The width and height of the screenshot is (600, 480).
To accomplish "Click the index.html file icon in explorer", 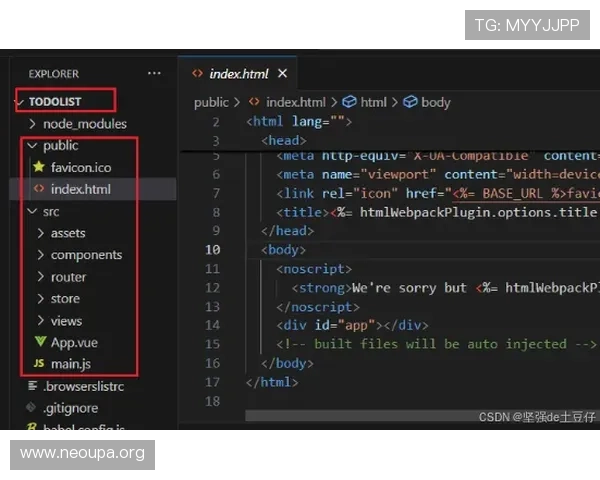I will point(39,189).
